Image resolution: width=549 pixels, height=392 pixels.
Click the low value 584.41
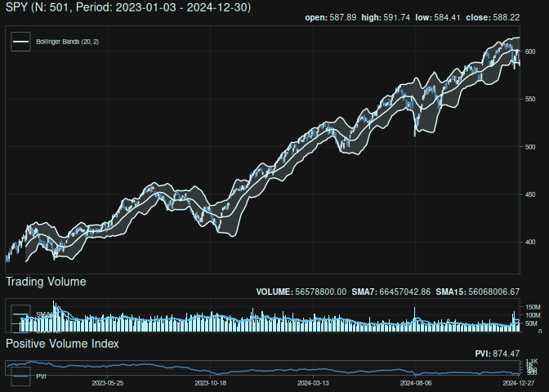(x=447, y=17)
